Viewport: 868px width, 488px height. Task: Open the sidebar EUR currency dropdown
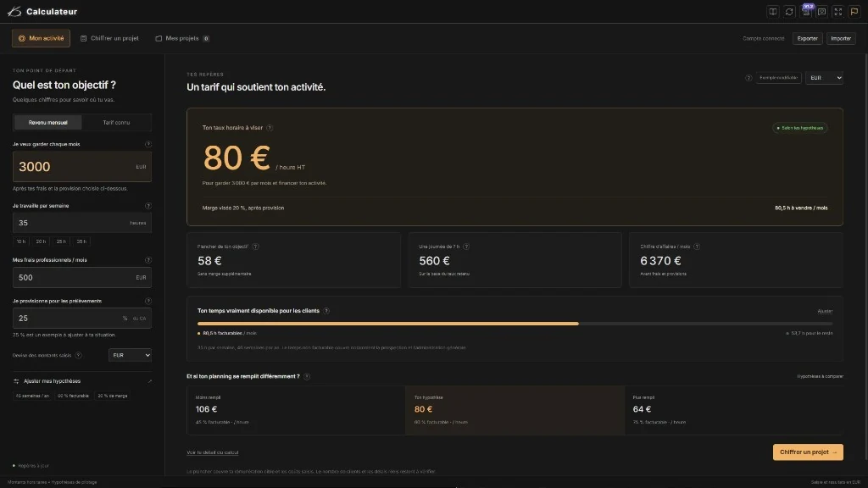point(130,355)
